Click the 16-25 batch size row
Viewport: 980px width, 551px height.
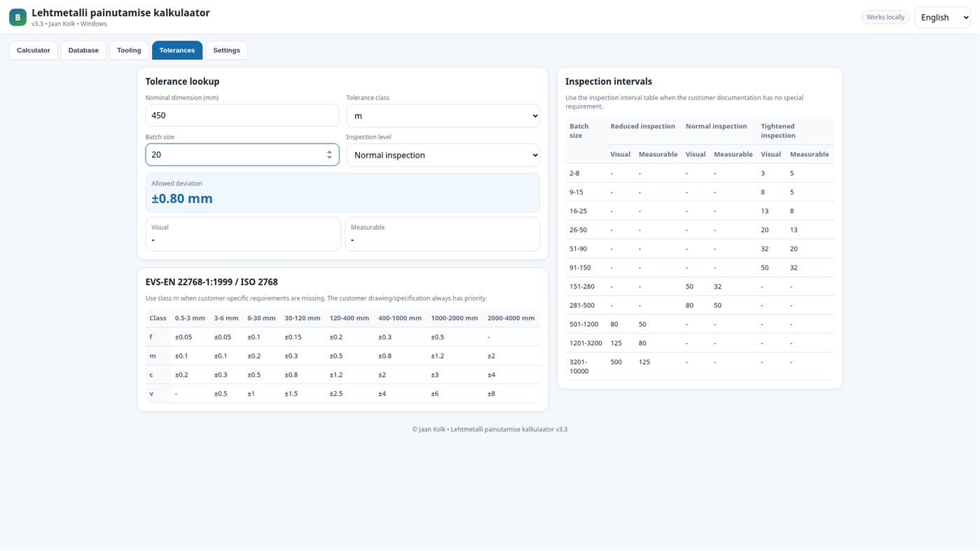(700, 211)
